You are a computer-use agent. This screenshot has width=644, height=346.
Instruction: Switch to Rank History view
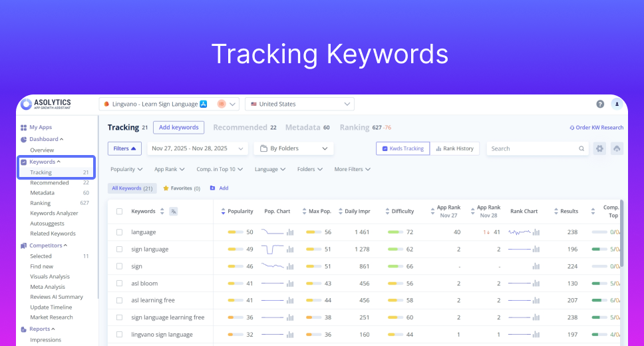[454, 148]
